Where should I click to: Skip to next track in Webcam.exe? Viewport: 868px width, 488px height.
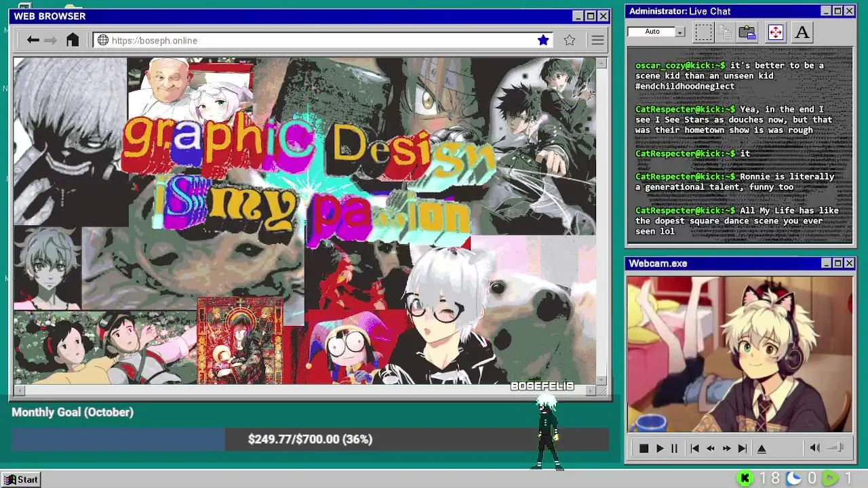pos(743,449)
